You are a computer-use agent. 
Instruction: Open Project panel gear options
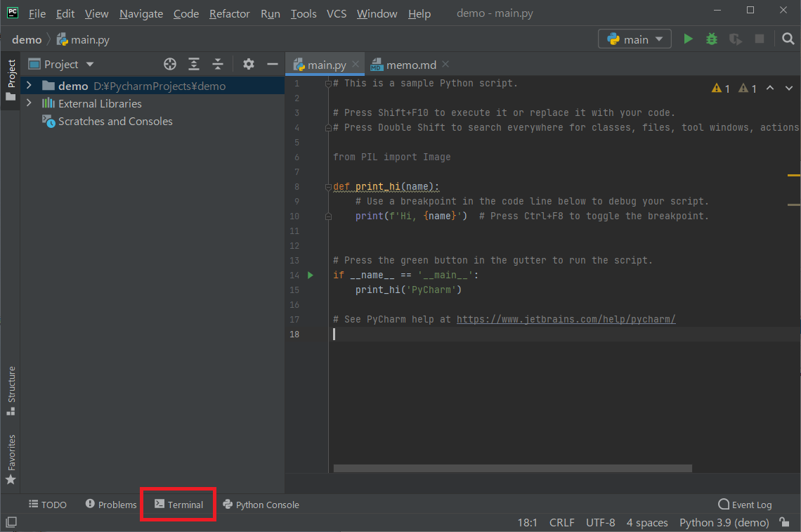pos(248,64)
